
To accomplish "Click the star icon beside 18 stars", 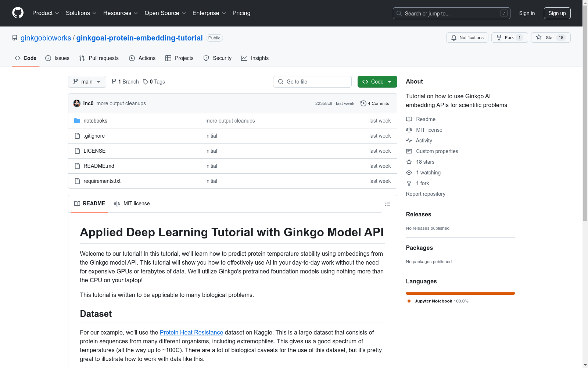I will pos(409,162).
